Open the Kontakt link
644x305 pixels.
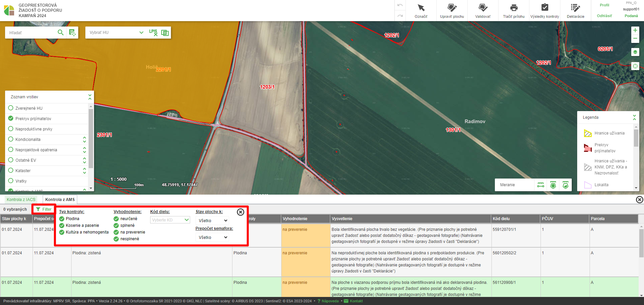click(353, 301)
